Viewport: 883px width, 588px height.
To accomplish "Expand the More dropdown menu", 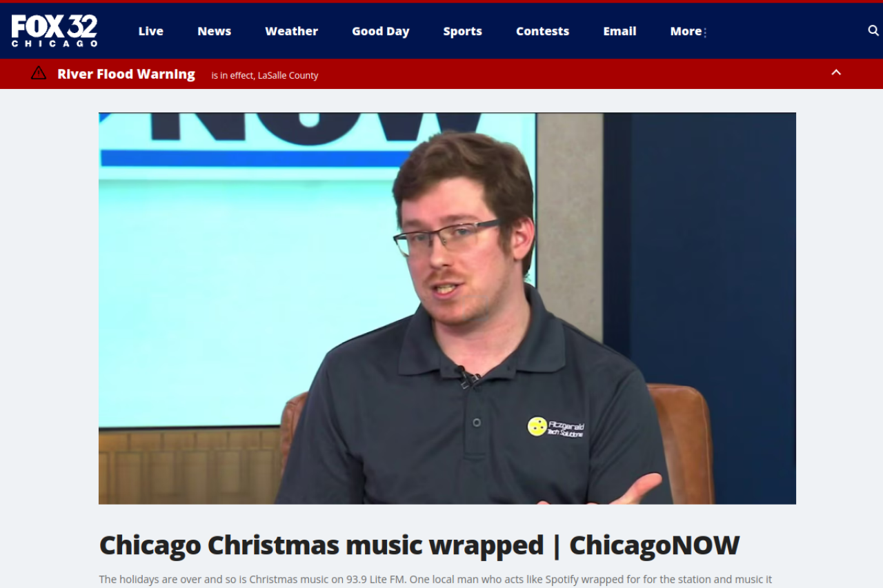I will (688, 31).
